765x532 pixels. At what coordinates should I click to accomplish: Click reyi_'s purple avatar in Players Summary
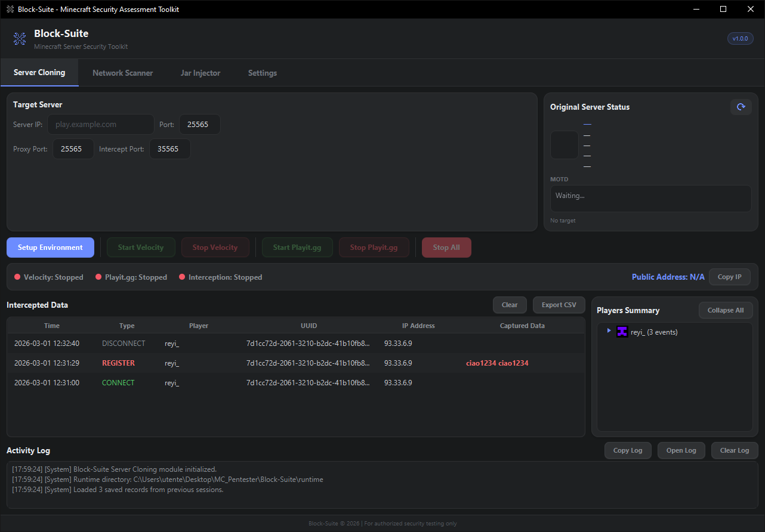[622, 332]
